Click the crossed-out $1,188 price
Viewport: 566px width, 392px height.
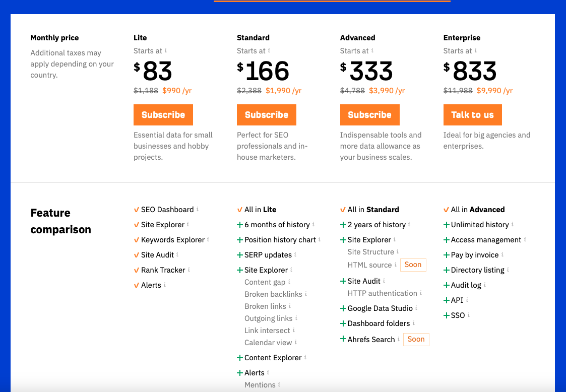click(x=146, y=91)
